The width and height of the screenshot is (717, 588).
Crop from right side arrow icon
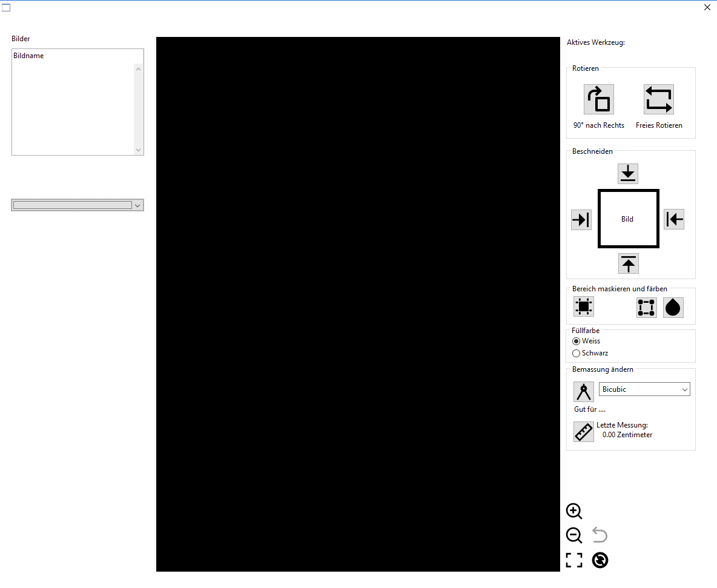click(x=674, y=219)
